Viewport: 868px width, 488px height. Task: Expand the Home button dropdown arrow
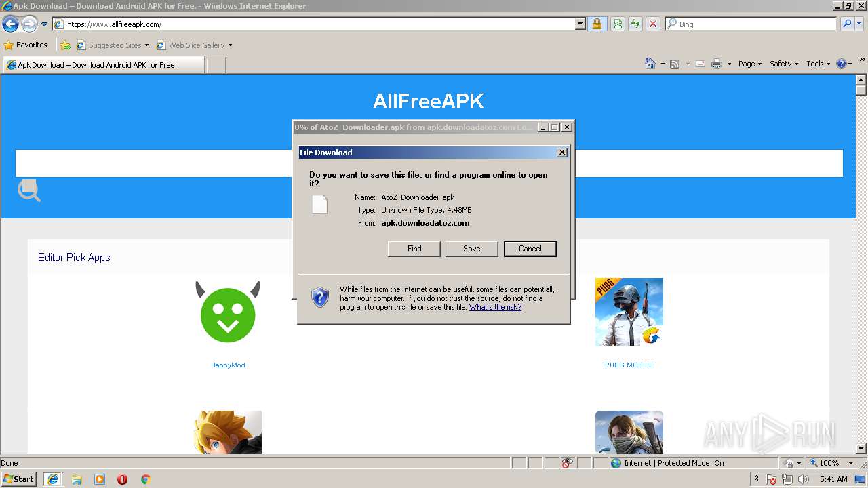662,64
